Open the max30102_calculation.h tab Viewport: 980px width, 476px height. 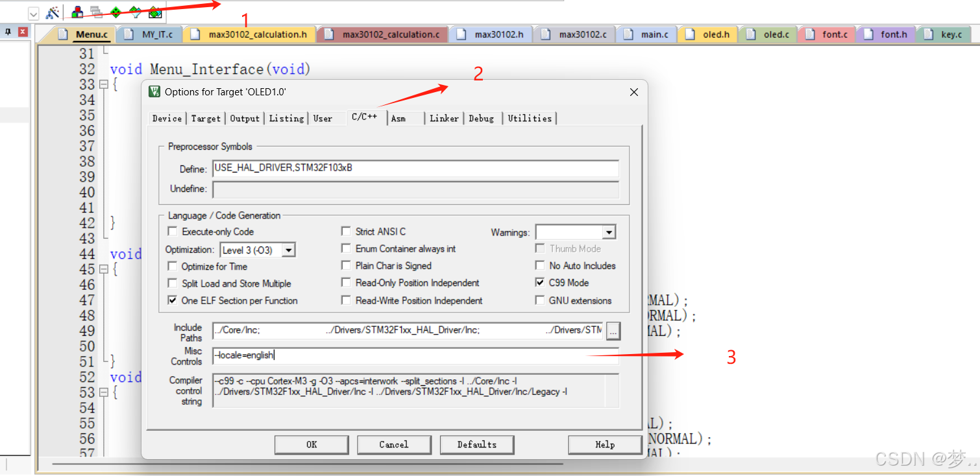(x=250, y=34)
